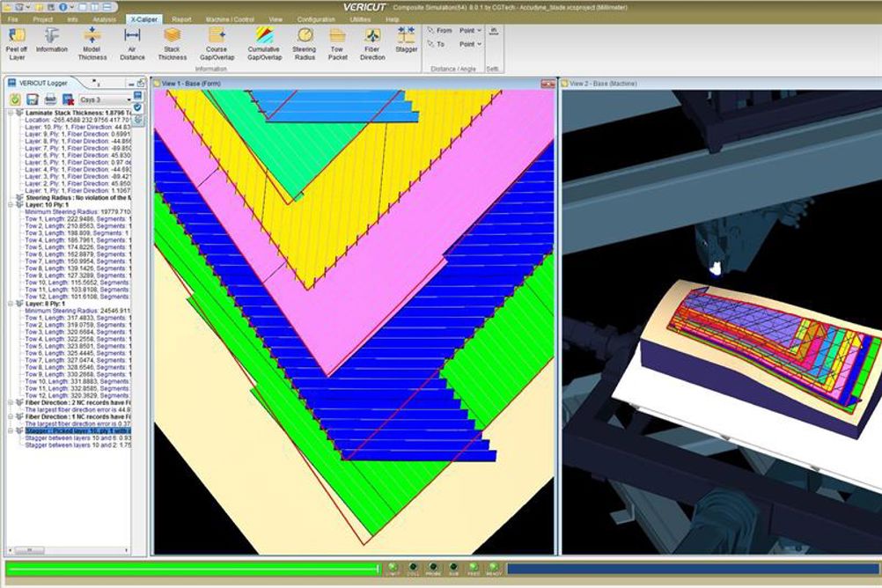
Task: Click the SUB status indicator light
Action: [453, 569]
